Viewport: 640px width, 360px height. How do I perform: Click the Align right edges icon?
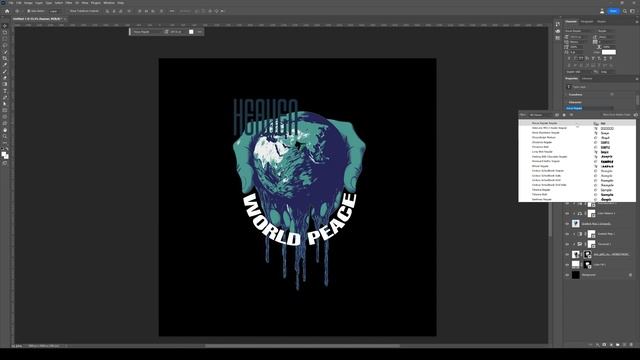(x=120, y=11)
